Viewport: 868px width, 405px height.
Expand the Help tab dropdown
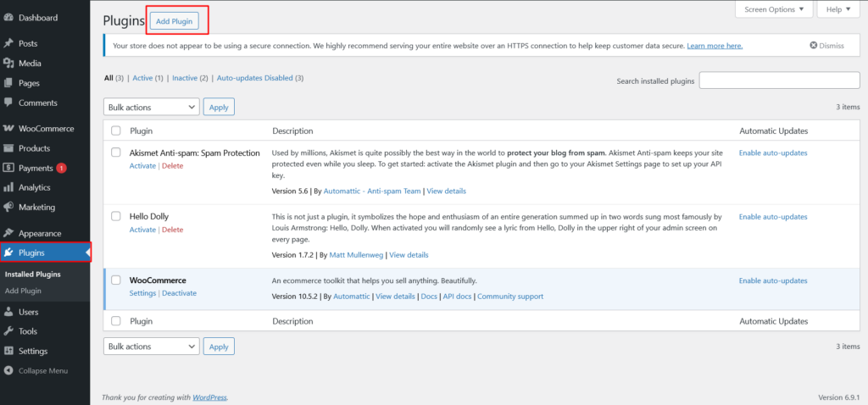(837, 9)
